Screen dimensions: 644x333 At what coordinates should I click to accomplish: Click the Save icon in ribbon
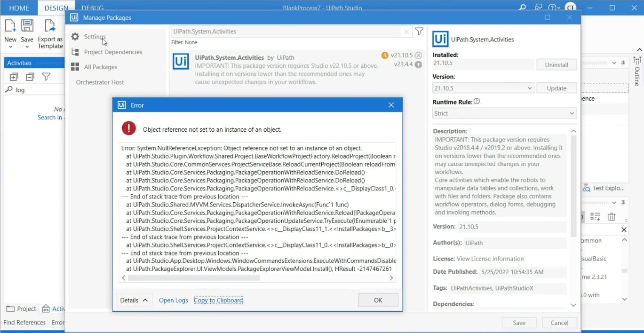pos(27,25)
